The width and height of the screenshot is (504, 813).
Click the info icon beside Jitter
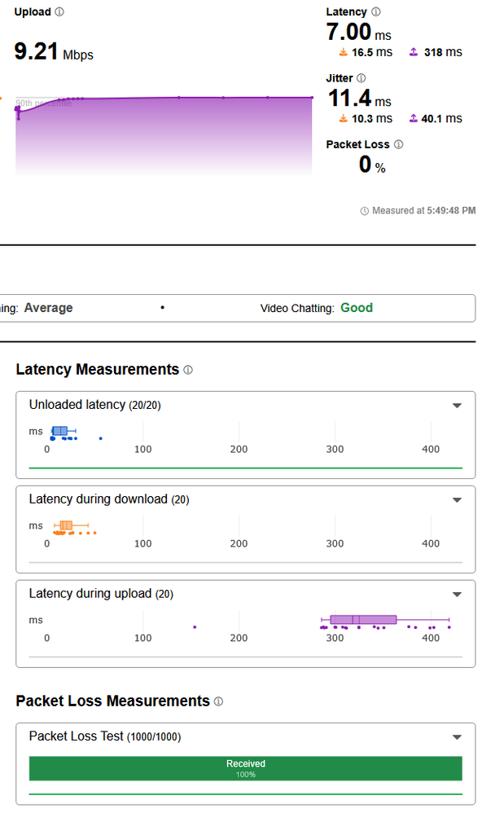362,78
